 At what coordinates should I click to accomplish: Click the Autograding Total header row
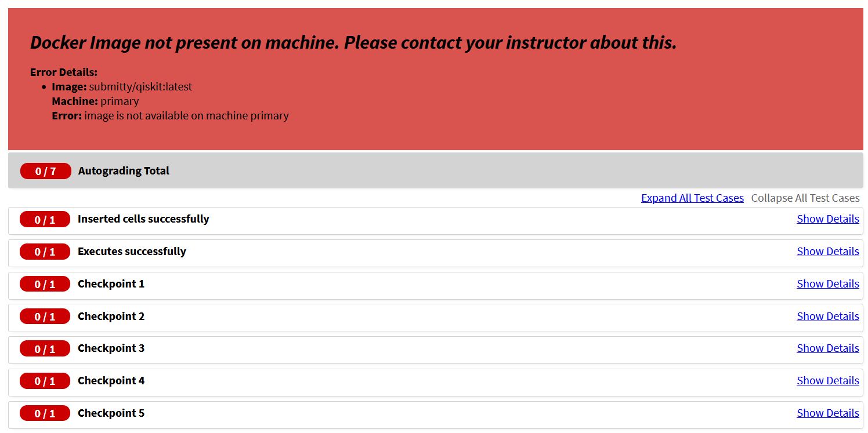tap(436, 171)
